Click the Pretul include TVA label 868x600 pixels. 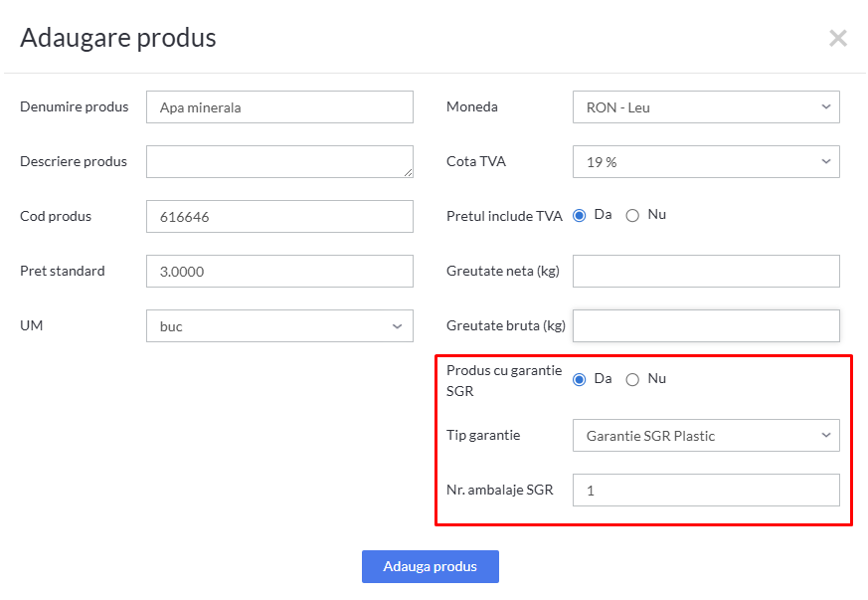point(504,216)
